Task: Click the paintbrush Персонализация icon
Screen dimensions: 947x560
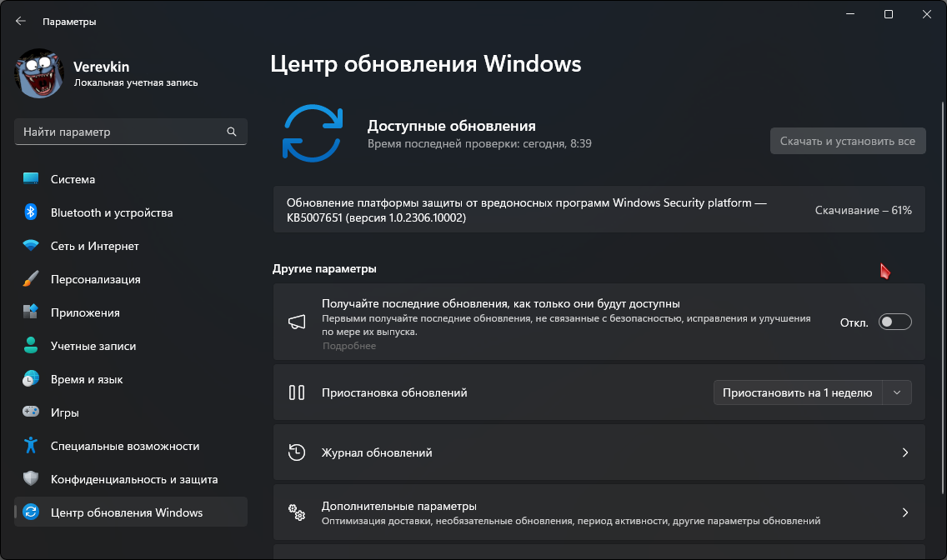Action: pos(31,279)
